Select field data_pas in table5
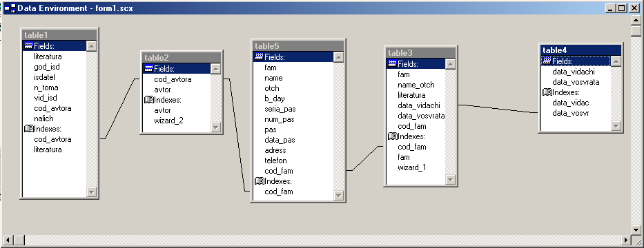The image size is (644, 248). click(x=280, y=140)
